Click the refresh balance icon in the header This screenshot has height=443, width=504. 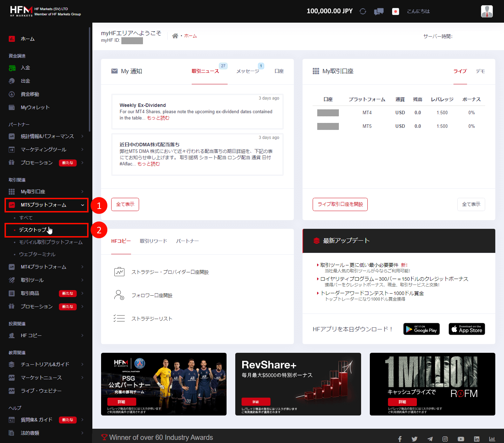(362, 11)
